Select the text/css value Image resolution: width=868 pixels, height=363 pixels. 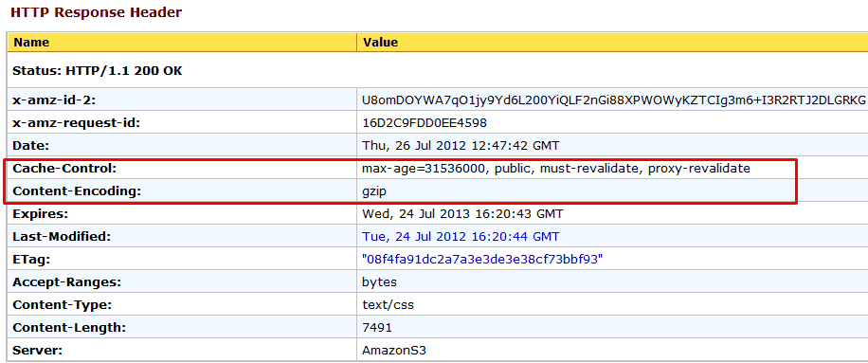(388, 305)
